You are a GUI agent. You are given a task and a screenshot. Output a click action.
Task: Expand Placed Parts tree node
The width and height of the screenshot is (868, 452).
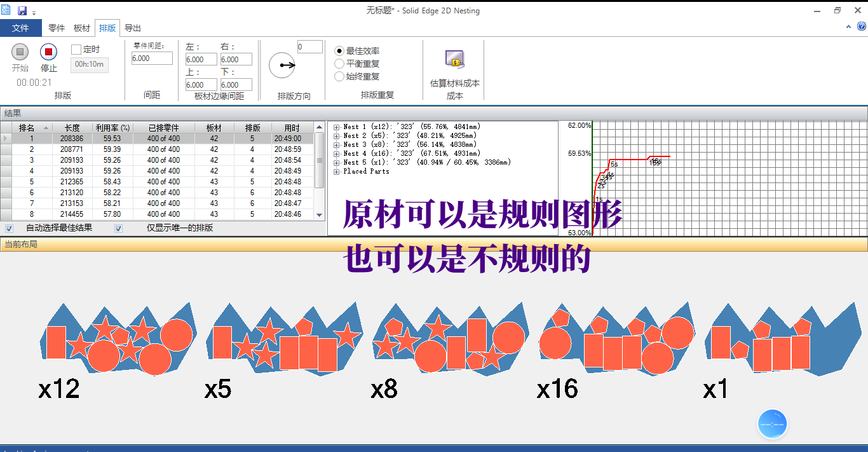click(336, 172)
